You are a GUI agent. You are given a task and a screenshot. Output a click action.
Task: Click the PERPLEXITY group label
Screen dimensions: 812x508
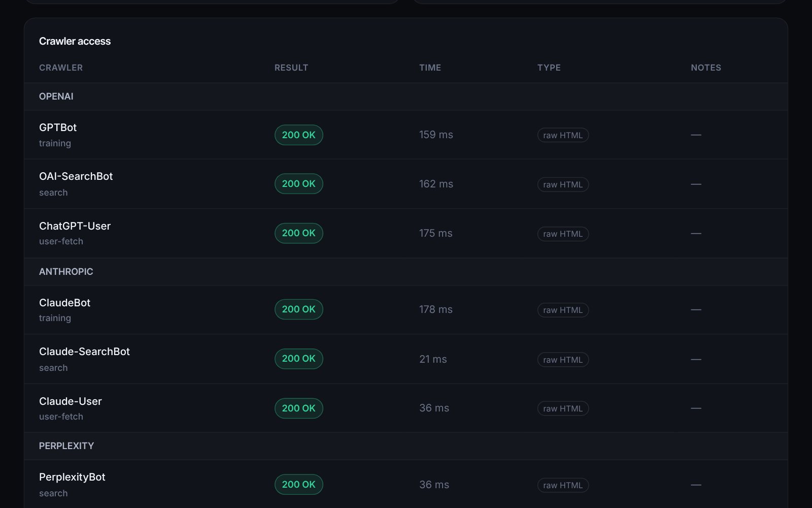pyautogui.click(x=66, y=446)
